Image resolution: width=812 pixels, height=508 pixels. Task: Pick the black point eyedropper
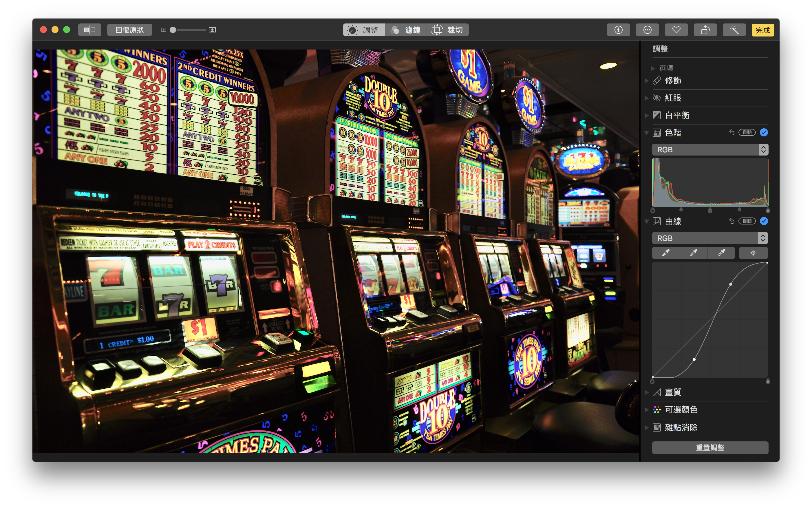(665, 253)
